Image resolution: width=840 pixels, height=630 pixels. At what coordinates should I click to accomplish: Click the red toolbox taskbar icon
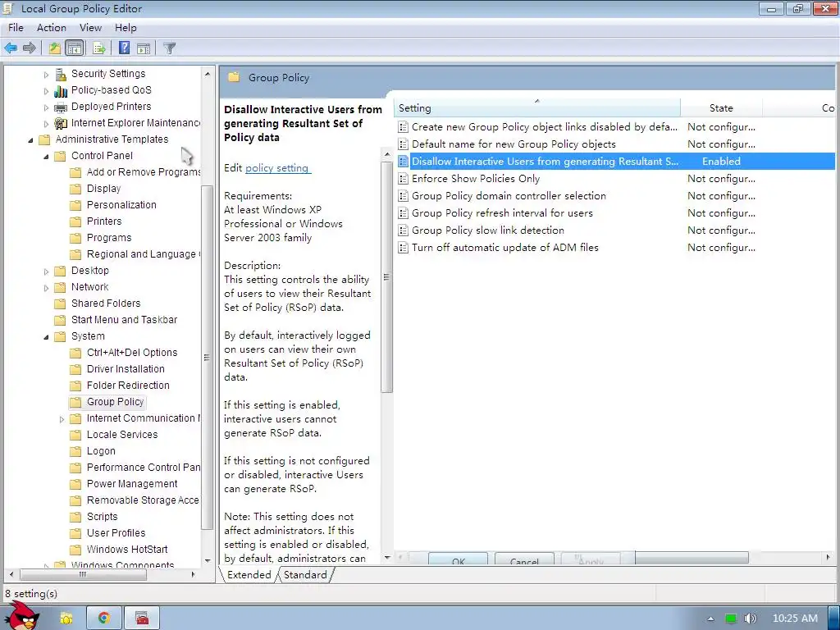[x=142, y=619]
